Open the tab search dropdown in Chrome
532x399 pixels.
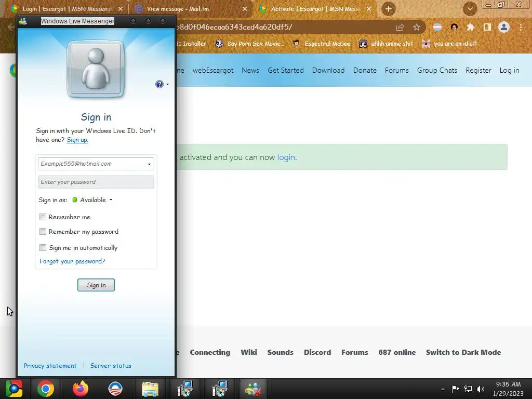point(470,9)
